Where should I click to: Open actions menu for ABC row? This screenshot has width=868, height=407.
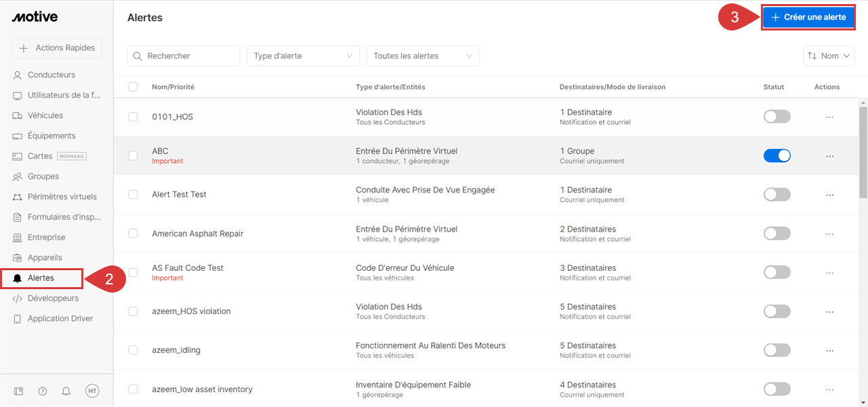(829, 156)
